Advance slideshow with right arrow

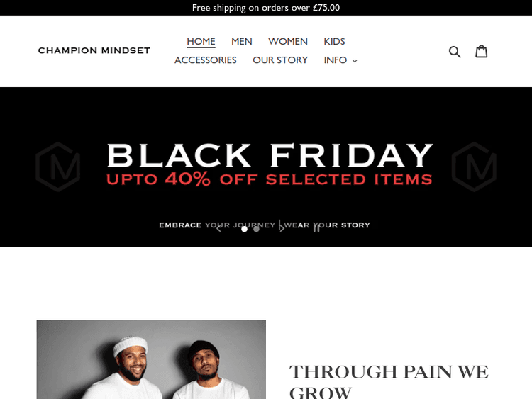282,229
